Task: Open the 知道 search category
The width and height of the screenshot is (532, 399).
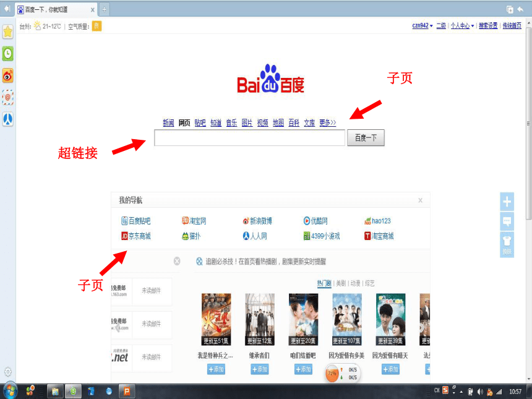Action: click(216, 122)
